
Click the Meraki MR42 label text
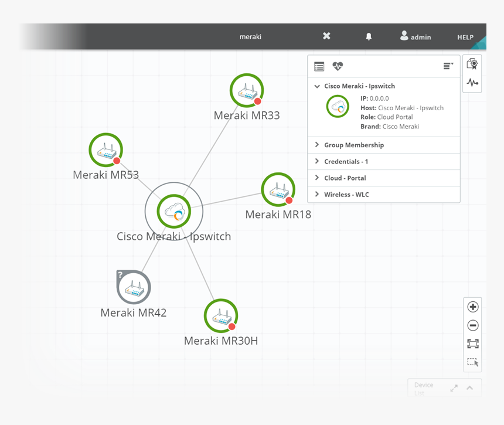tap(134, 312)
